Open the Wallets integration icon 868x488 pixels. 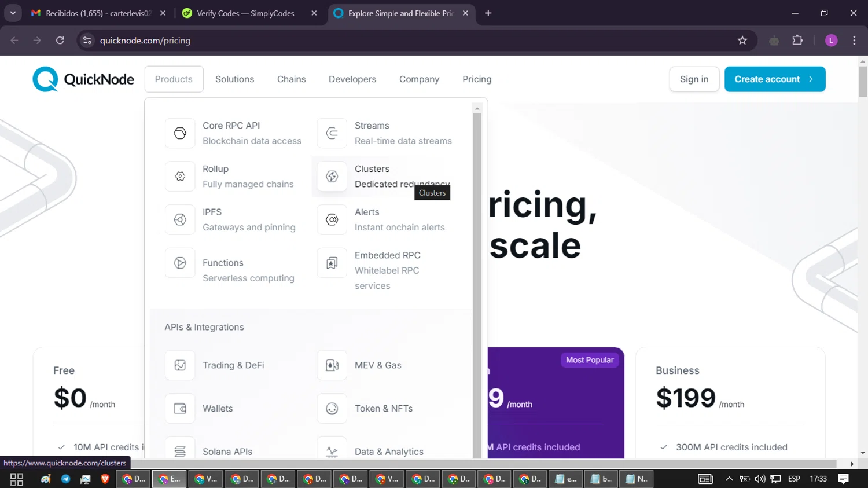pyautogui.click(x=180, y=409)
